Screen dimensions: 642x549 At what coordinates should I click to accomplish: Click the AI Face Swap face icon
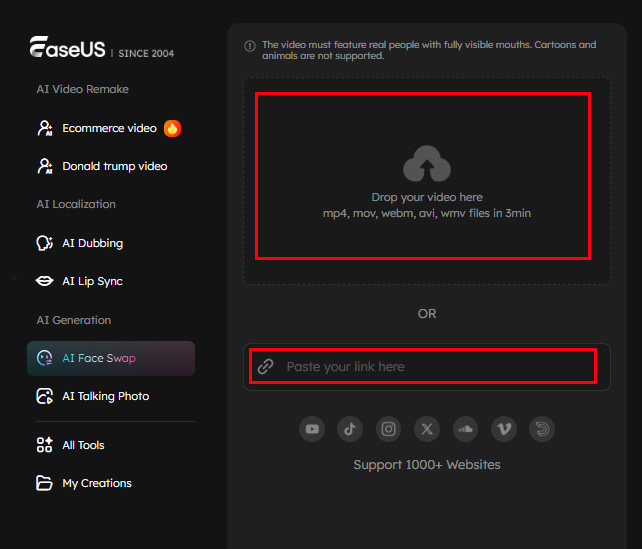[x=45, y=358]
